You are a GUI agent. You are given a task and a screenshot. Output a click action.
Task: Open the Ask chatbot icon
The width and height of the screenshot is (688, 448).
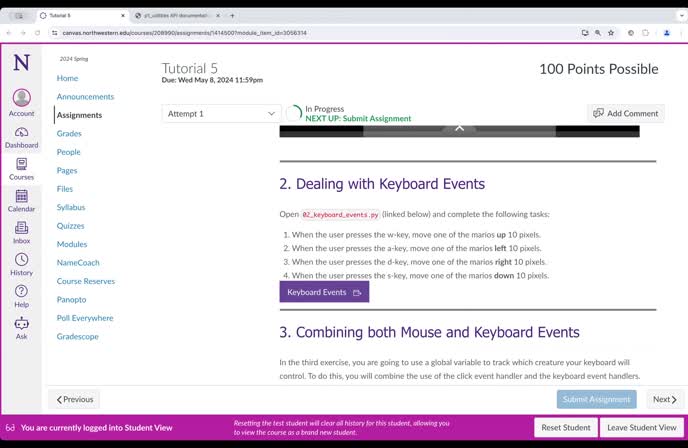(21, 329)
